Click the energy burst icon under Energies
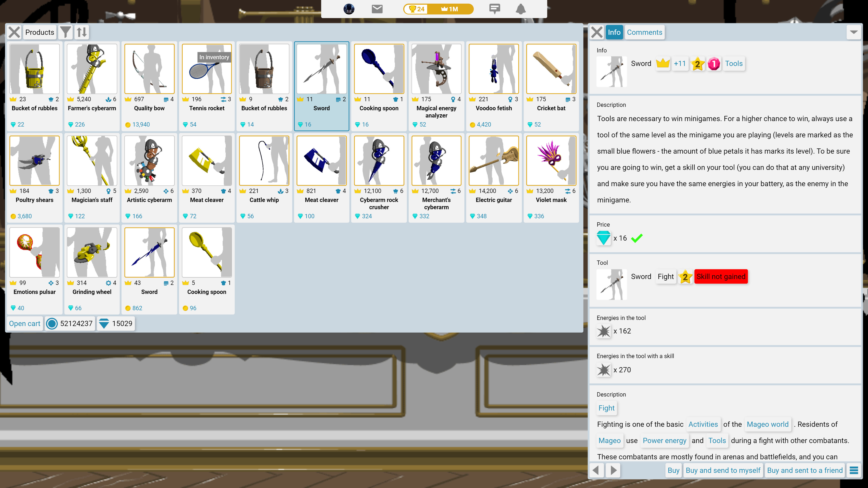The image size is (868, 488). [604, 331]
